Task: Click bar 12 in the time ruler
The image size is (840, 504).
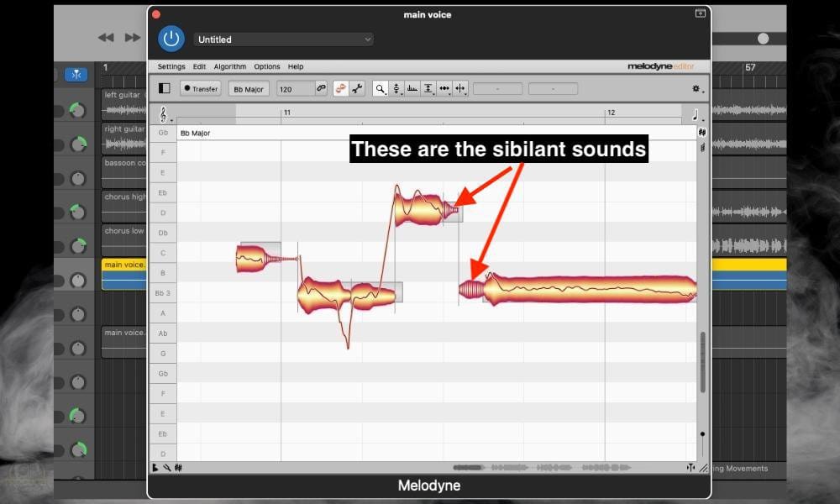Action: [x=612, y=113]
